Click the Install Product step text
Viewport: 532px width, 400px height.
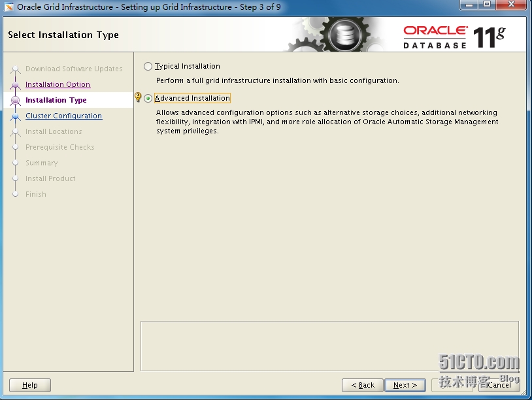[x=50, y=178]
